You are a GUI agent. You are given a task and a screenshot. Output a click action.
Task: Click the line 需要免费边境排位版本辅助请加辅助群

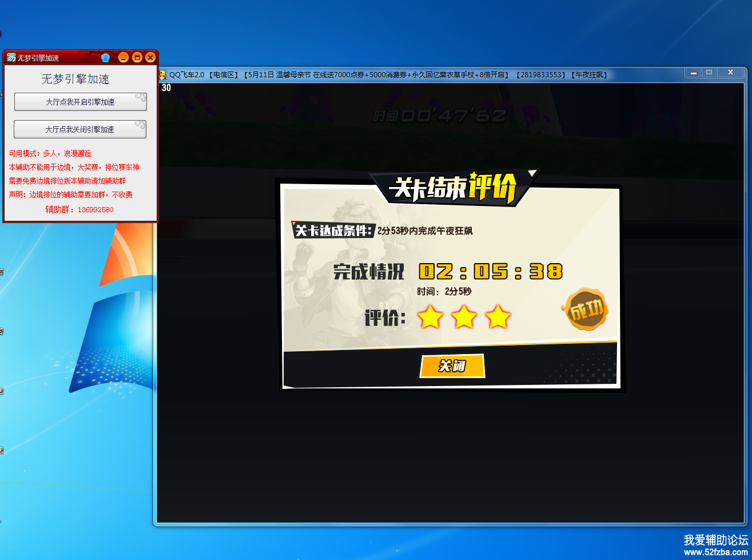pyautogui.click(x=67, y=181)
